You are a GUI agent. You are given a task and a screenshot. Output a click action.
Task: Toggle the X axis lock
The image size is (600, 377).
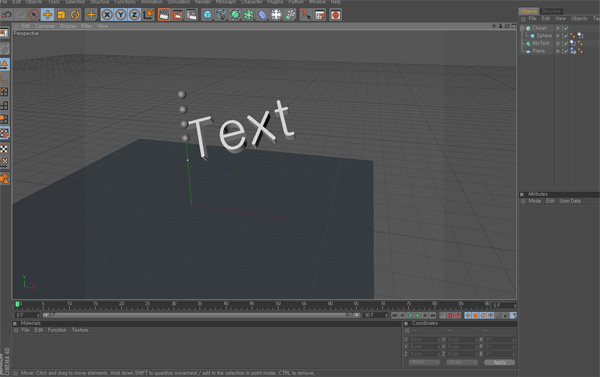[x=107, y=15]
